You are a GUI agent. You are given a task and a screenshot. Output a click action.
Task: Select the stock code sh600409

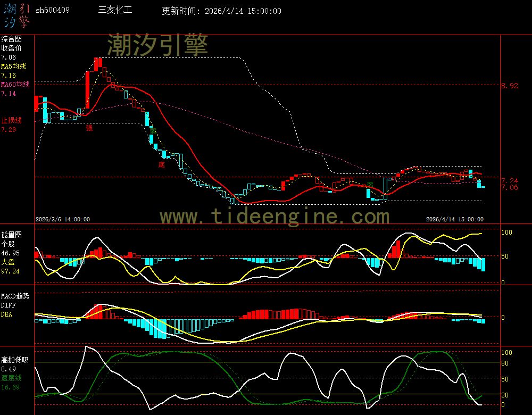click(x=52, y=11)
